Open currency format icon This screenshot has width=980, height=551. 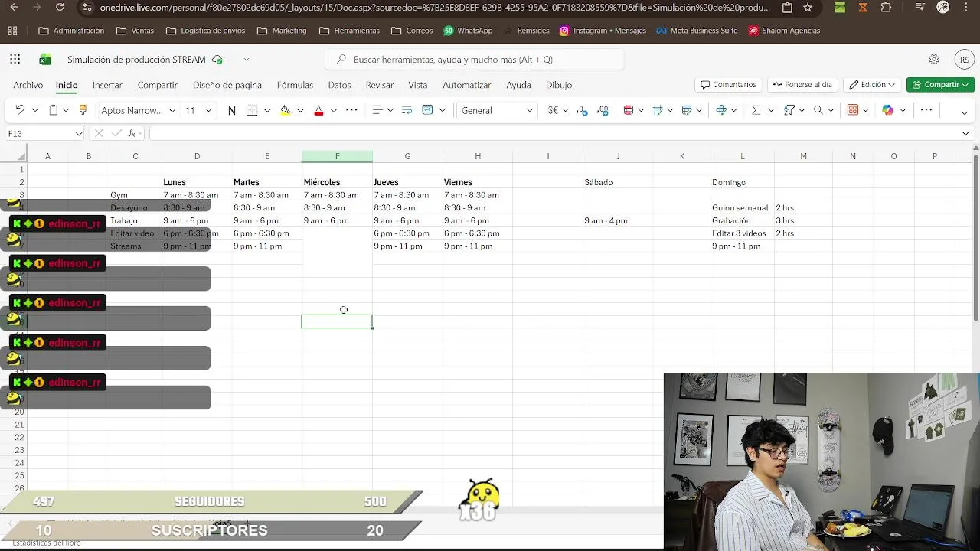[553, 110]
